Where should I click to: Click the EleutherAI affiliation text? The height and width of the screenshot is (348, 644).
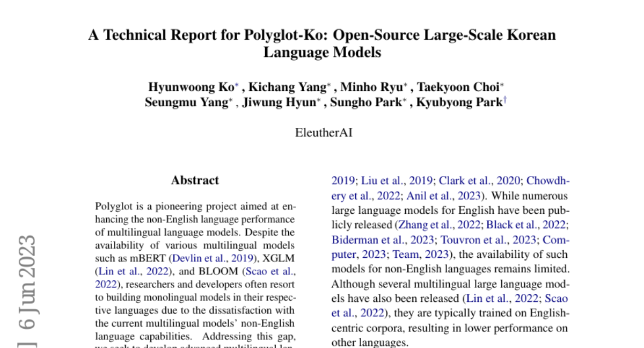pos(324,132)
